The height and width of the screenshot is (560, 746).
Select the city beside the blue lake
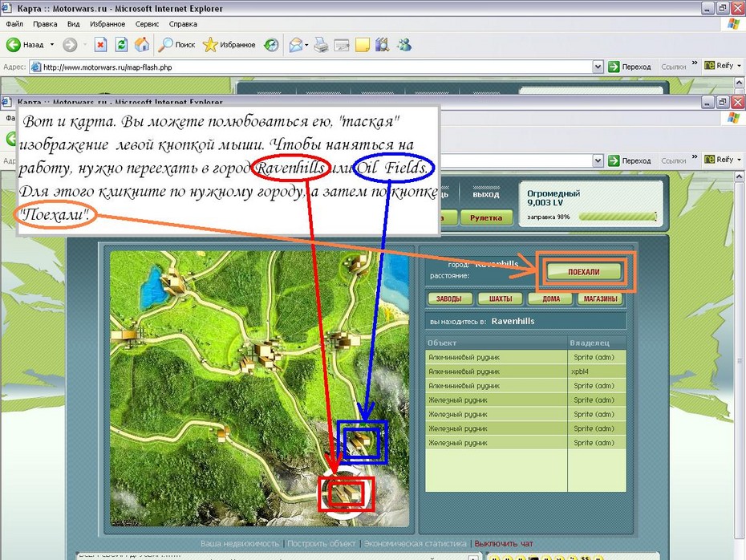click(173, 281)
